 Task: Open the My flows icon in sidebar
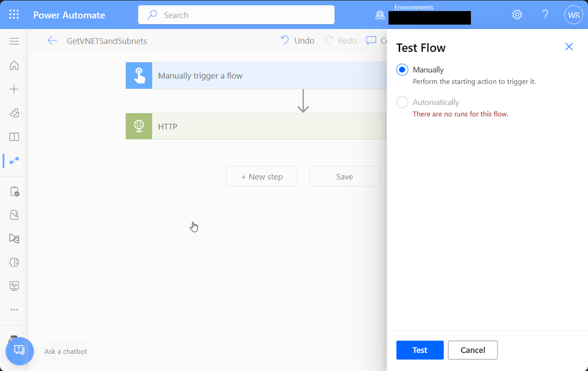pyautogui.click(x=14, y=160)
